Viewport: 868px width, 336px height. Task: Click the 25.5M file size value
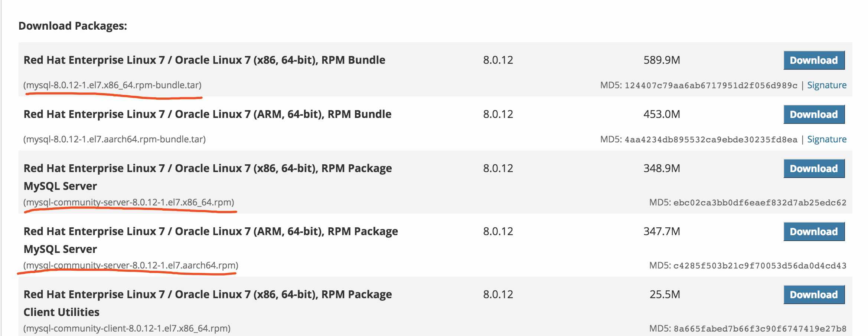pos(665,294)
